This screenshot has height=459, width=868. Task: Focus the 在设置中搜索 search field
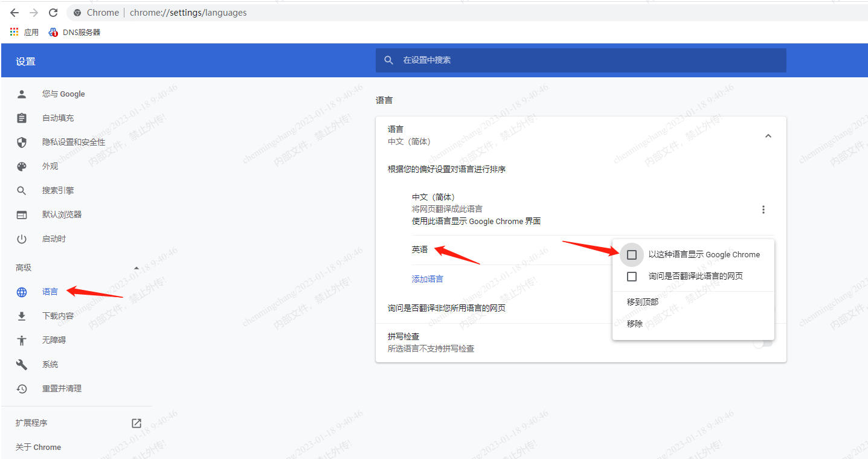[581, 60]
